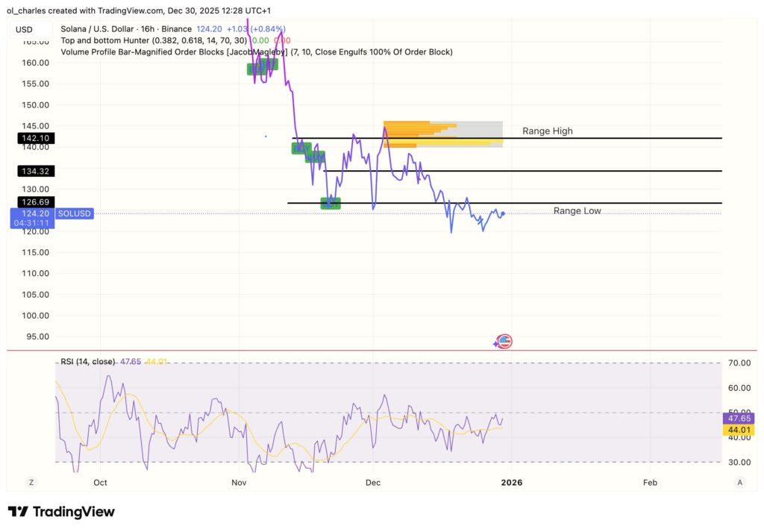Select Oct on the time axis
The image size is (764, 532).
point(100,483)
